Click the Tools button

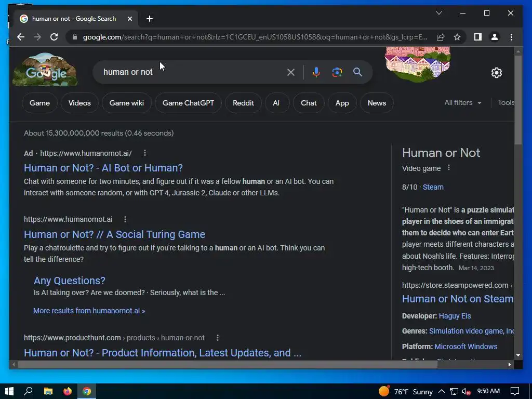point(506,102)
